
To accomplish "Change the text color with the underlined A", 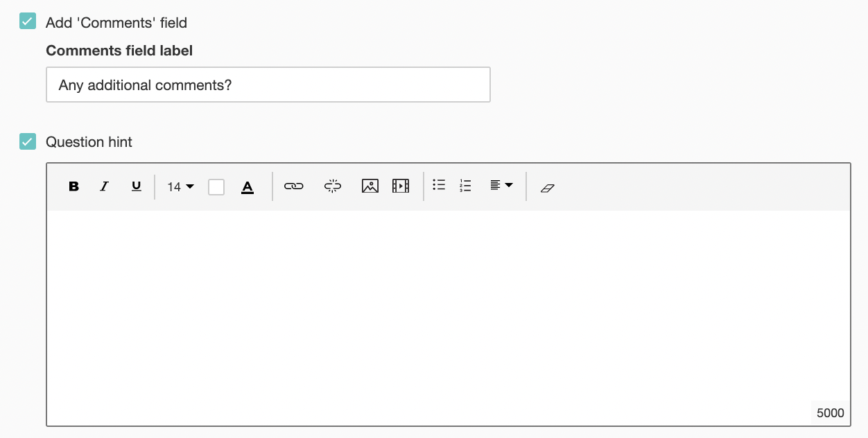I will (x=248, y=187).
